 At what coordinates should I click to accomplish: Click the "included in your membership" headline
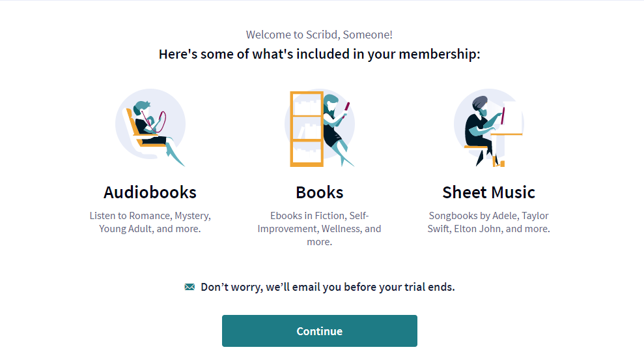[319, 54]
